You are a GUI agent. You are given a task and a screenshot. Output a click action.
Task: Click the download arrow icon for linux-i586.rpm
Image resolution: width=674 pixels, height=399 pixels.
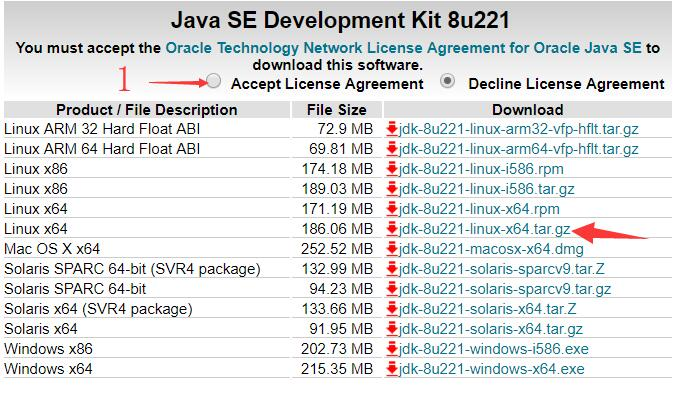point(392,169)
